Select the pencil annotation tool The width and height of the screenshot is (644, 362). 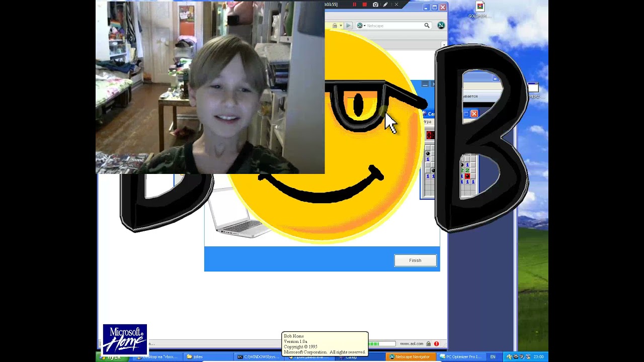pyautogui.click(x=386, y=5)
